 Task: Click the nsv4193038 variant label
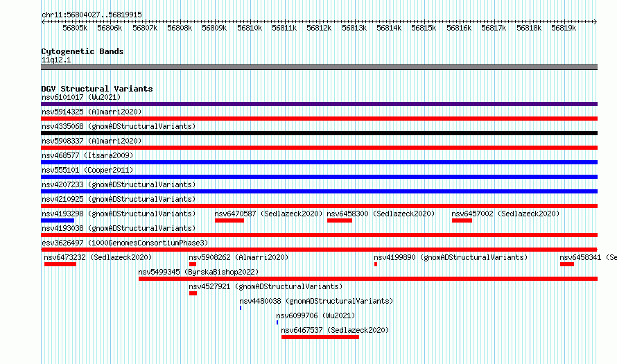tap(119, 228)
